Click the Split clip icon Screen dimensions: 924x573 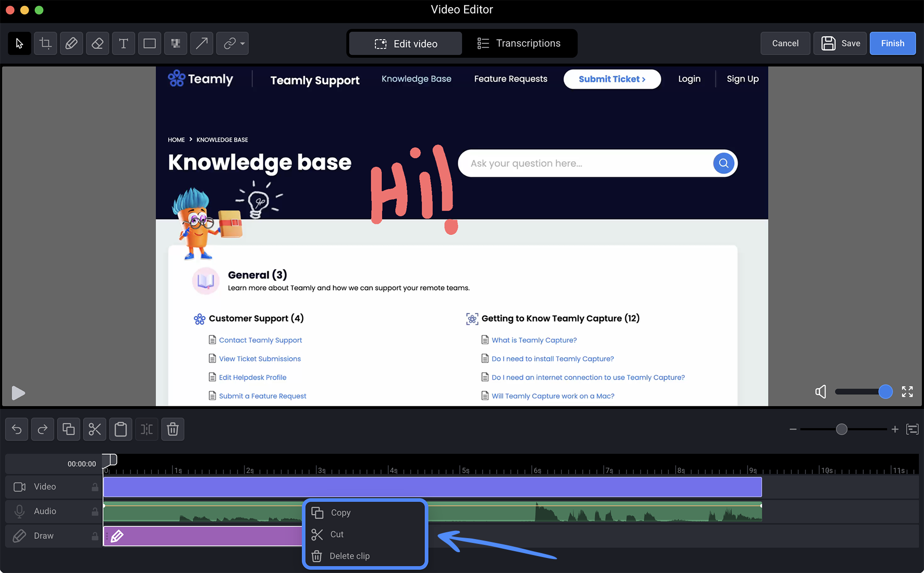[x=146, y=429]
